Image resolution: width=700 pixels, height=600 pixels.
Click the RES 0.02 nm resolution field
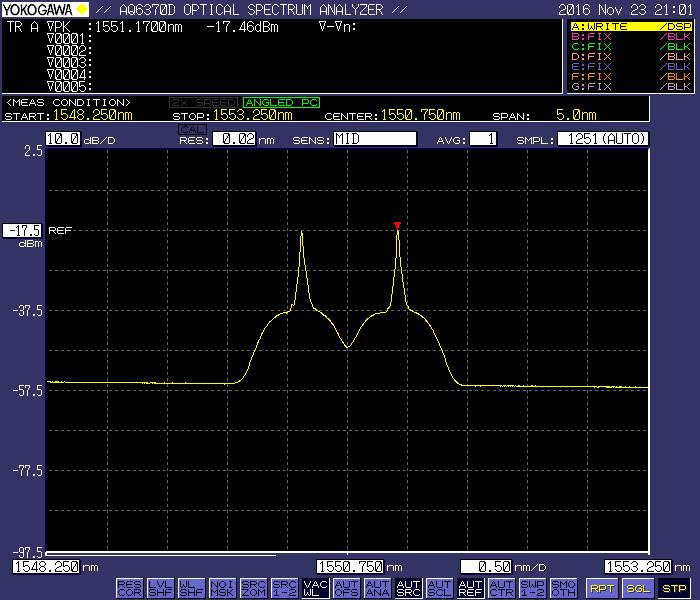234,139
